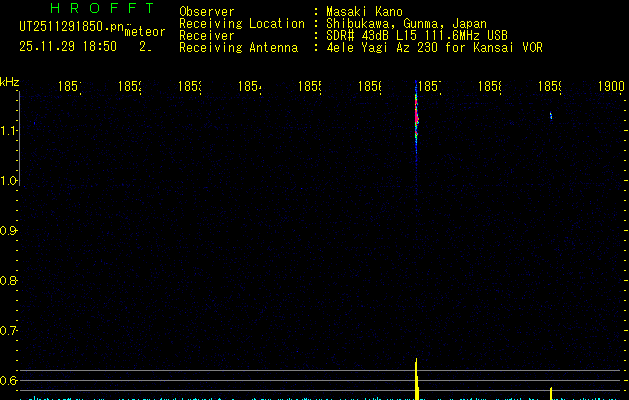This screenshot has height=400, width=629.
Task: Click the 0.6 frequency axis label
Action: click(x=10, y=380)
